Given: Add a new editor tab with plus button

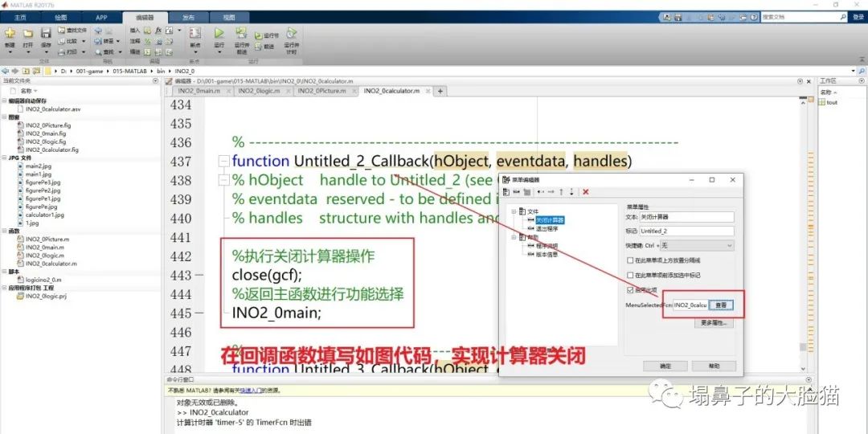Looking at the screenshot, I should (440, 91).
